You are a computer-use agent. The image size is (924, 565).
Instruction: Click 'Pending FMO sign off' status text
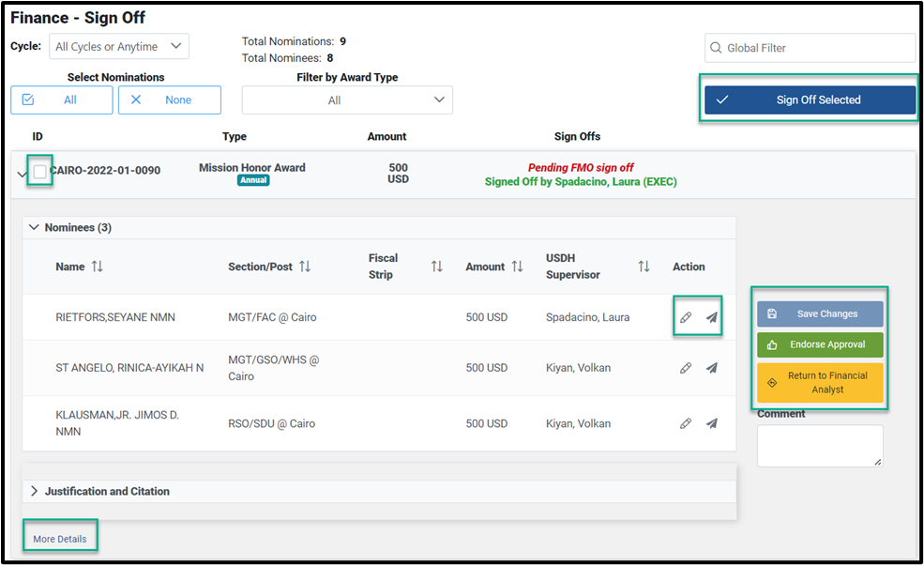click(x=581, y=167)
